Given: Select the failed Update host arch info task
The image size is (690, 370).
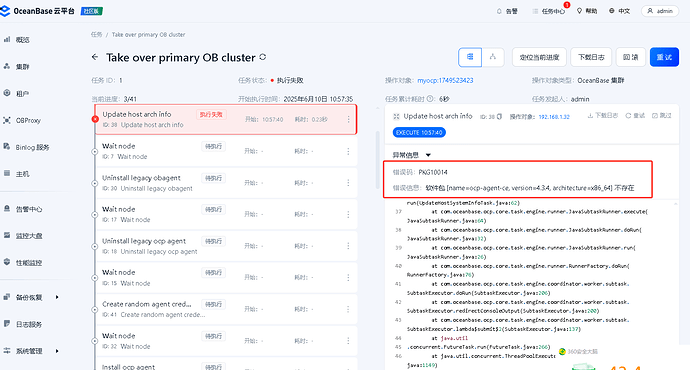Looking at the screenshot, I should coord(226,119).
